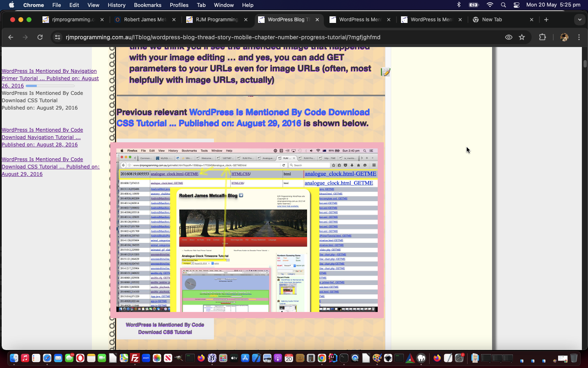Open Apple TV in dock

point(234,358)
